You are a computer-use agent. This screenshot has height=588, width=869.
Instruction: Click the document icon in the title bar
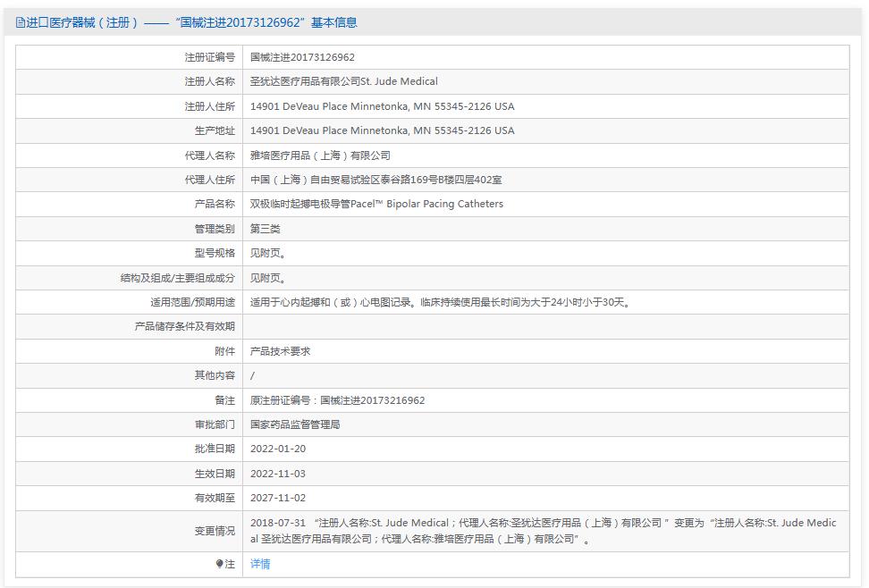coord(20,22)
